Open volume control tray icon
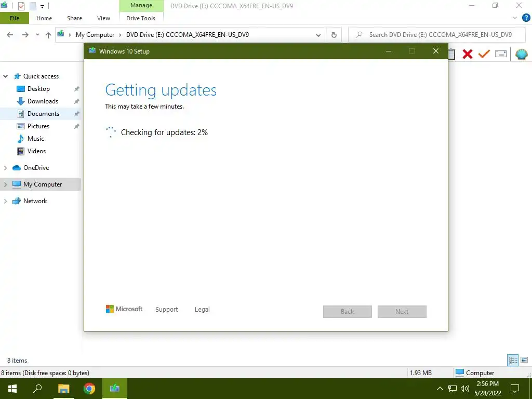 tap(464, 389)
